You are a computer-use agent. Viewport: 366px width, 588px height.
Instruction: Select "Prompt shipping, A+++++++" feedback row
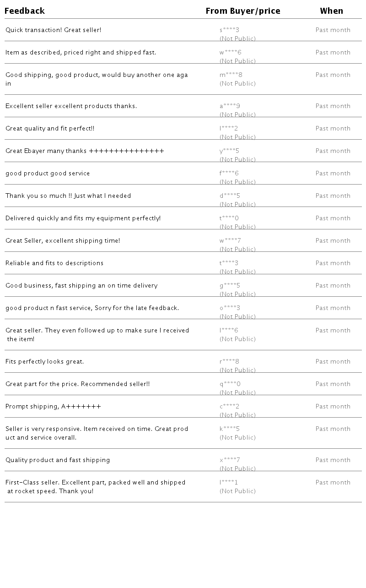click(x=53, y=407)
